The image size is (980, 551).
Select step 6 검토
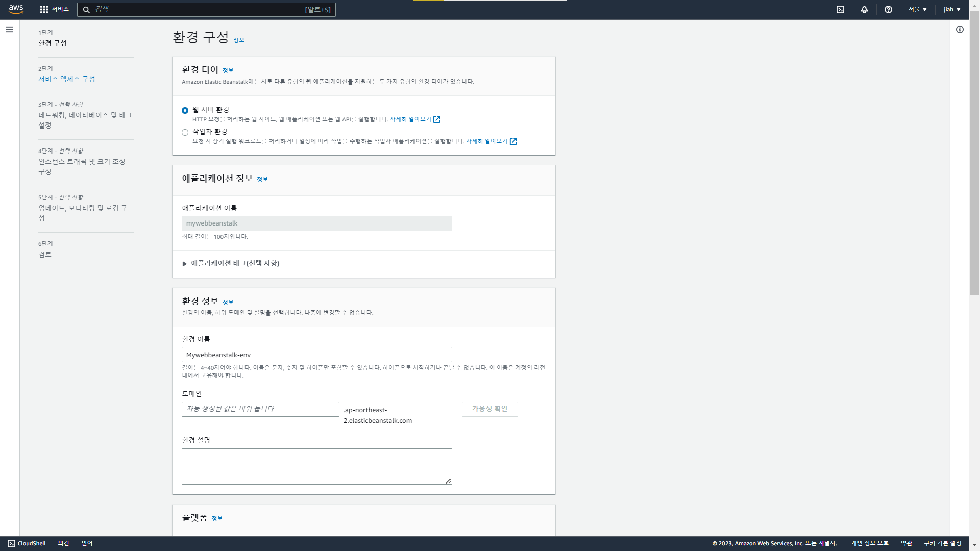point(45,255)
